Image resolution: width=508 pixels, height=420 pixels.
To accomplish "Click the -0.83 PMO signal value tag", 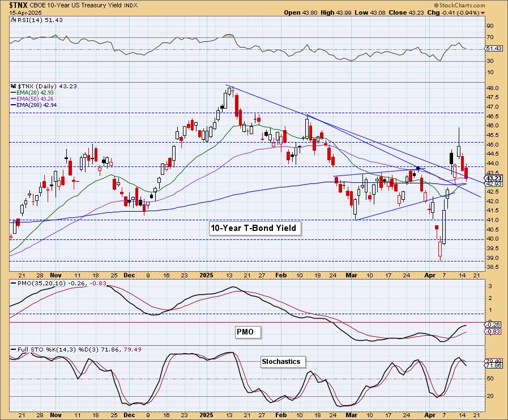I will click(x=494, y=332).
